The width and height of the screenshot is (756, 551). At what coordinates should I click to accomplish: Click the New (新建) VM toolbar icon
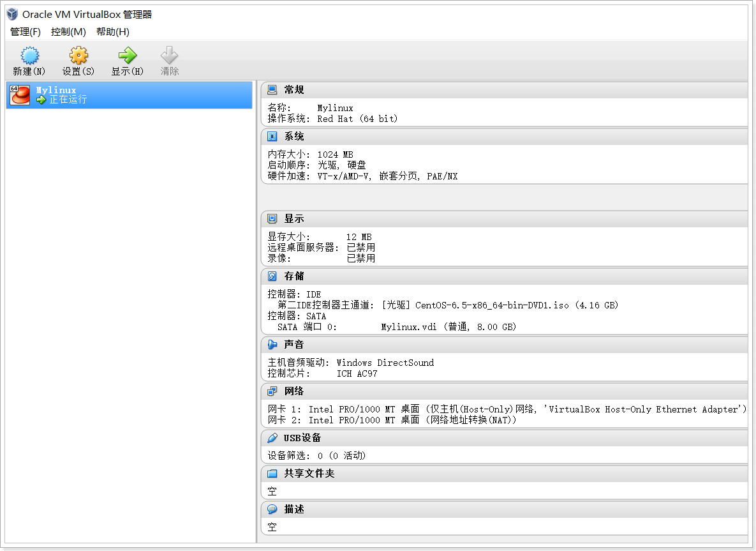(x=29, y=56)
